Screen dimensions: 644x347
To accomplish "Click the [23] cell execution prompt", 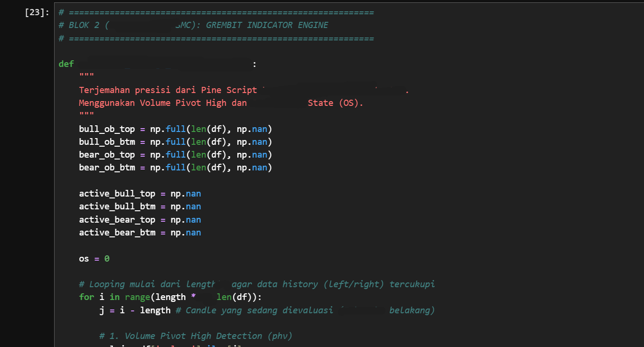I will (x=37, y=13).
